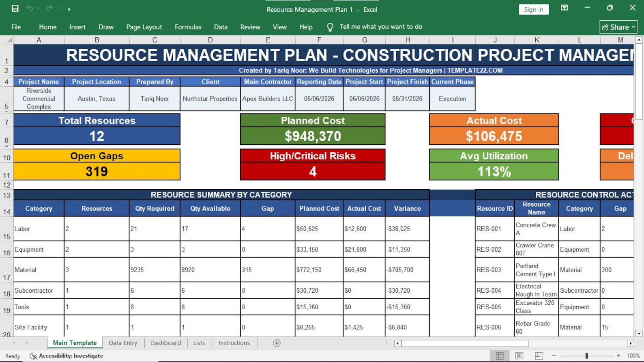Select the Actual Cost $106,475 cell
The width and height of the screenshot is (644, 362).
(494, 136)
